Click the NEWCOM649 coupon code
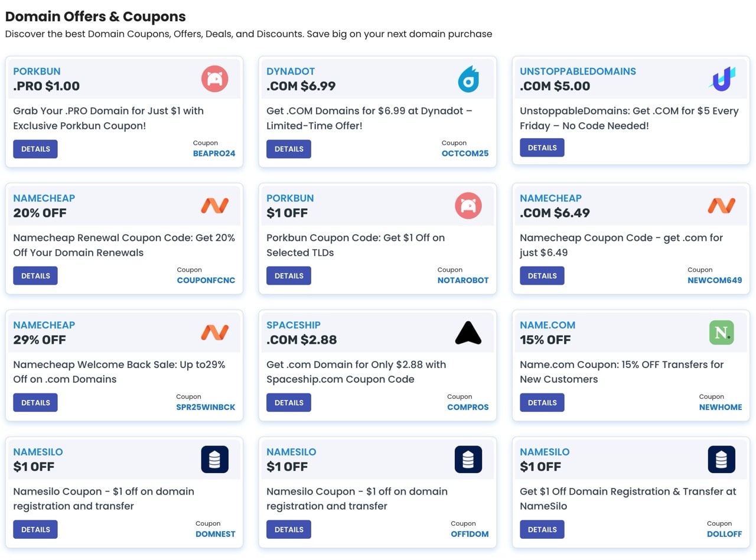The height and width of the screenshot is (560, 756). [715, 281]
